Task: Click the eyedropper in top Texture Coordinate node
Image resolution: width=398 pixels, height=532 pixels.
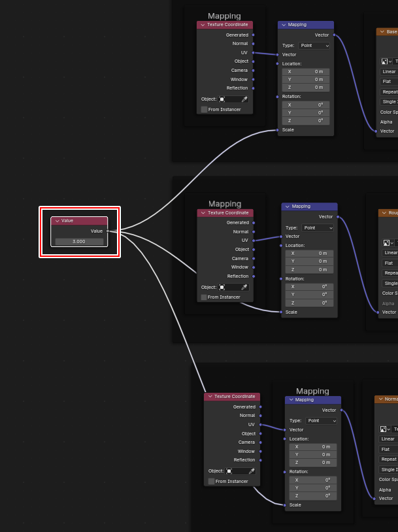Action: (x=245, y=99)
